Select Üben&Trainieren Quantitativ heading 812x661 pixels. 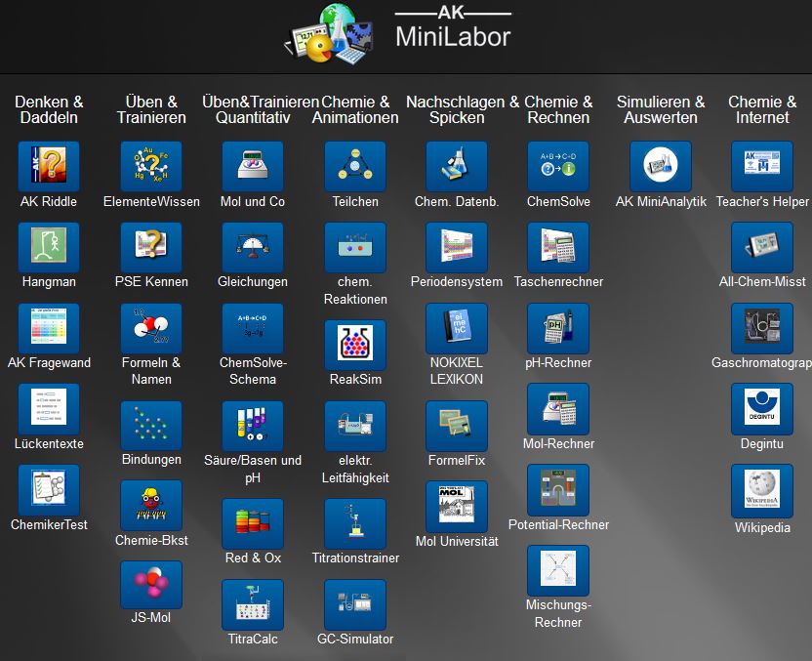[260, 109]
